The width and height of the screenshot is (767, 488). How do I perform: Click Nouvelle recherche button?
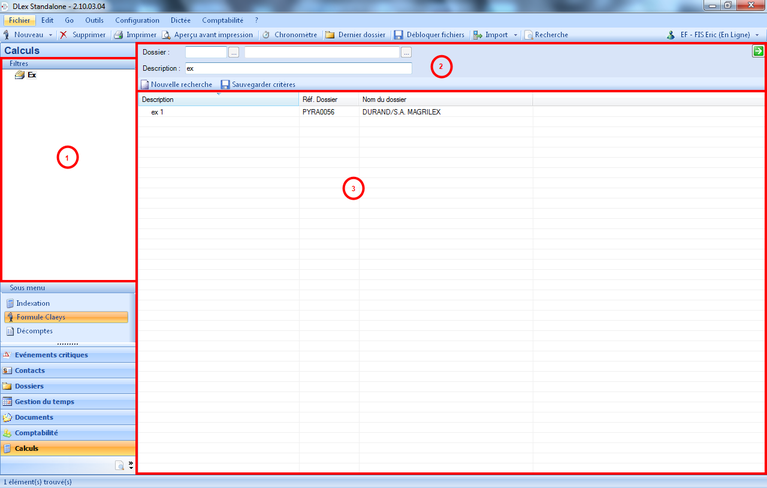(x=176, y=85)
